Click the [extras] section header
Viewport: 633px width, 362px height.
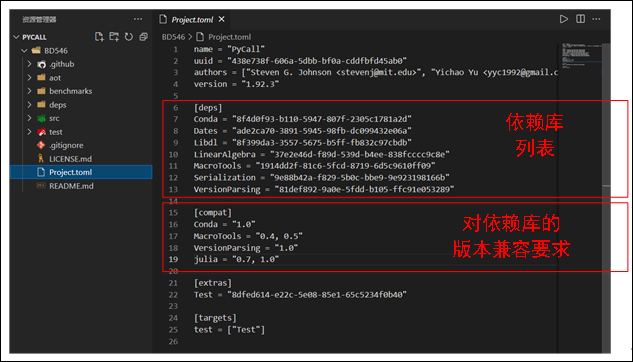pyautogui.click(x=212, y=283)
